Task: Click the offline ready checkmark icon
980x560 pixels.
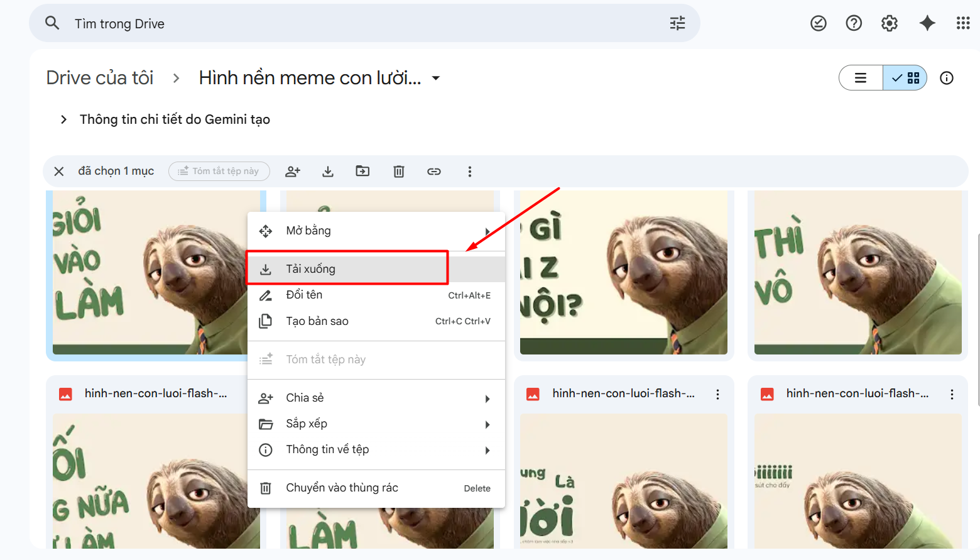Action: coord(818,23)
